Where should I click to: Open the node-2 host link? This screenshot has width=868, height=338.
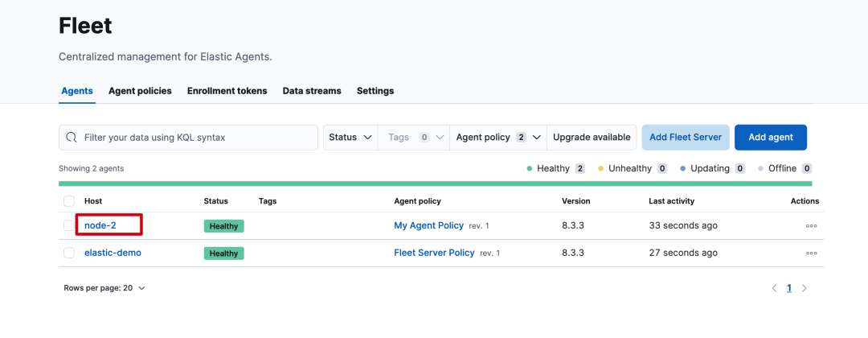(x=100, y=226)
